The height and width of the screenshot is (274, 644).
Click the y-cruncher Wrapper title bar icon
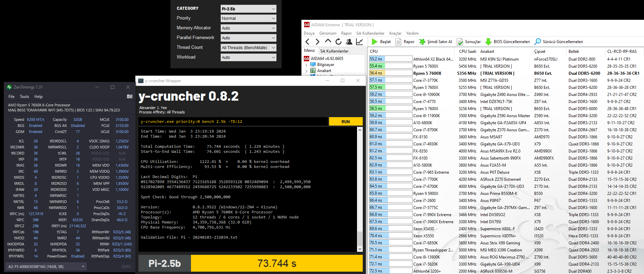pos(141,81)
